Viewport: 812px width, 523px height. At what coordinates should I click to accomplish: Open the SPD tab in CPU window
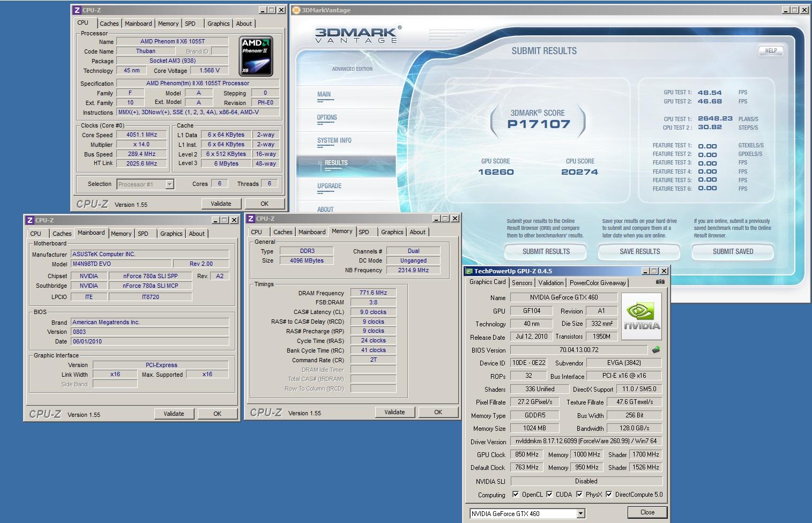190,24
